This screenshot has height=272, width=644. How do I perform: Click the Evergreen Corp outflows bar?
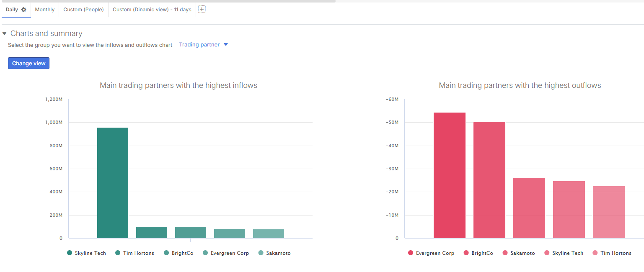(x=449, y=175)
